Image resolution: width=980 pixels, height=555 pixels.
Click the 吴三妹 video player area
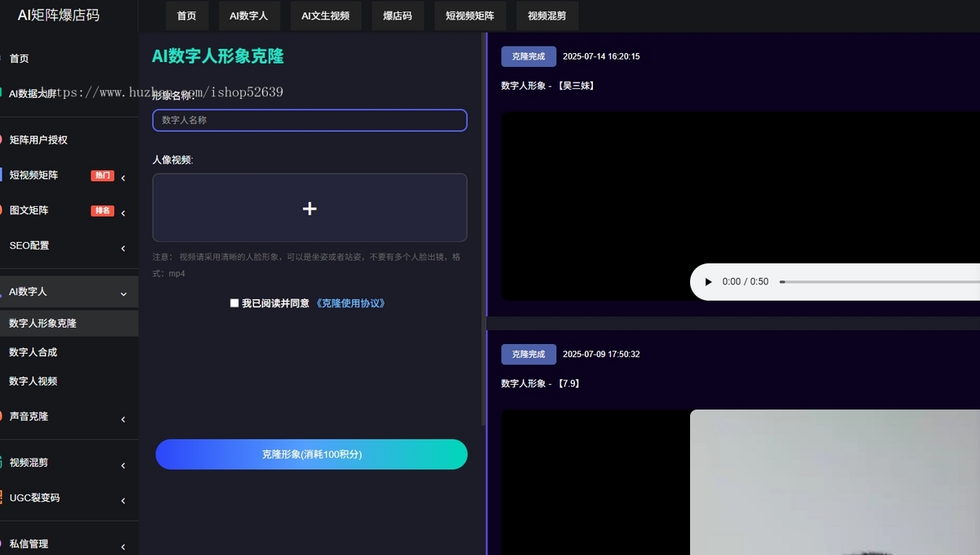[x=740, y=206]
